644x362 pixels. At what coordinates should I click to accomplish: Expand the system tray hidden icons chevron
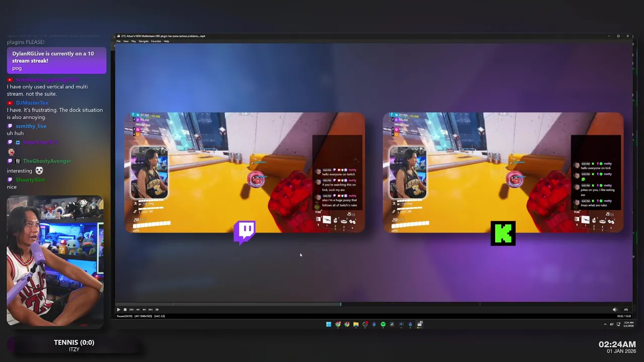(x=605, y=324)
